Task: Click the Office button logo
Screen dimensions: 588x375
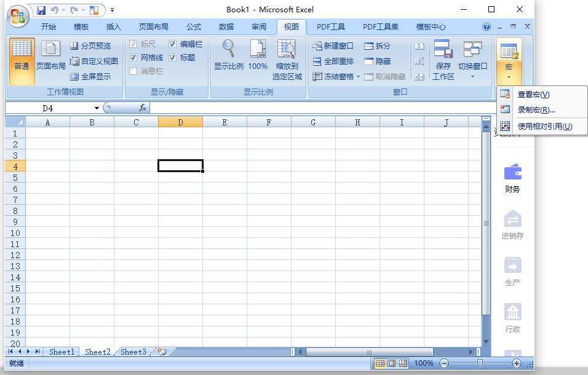Action: tap(18, 16)
